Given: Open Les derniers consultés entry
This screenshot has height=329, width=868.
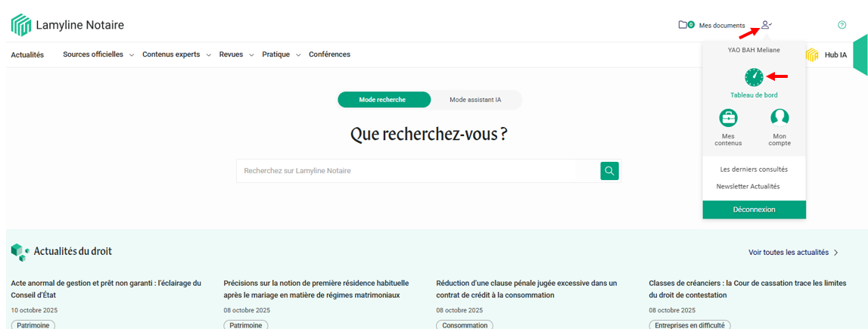Looking at the screenshot, I should 754,169.
